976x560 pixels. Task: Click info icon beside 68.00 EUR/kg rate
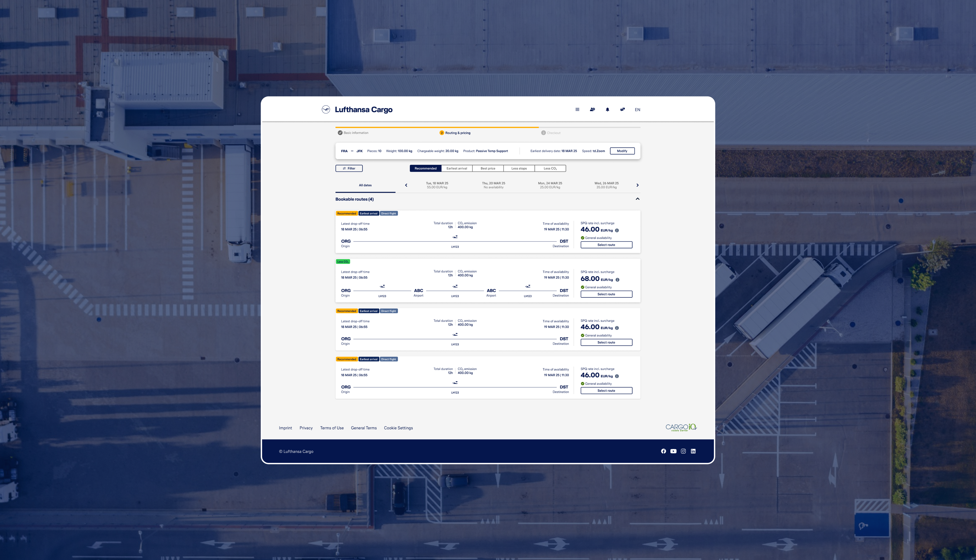point(617,280)
